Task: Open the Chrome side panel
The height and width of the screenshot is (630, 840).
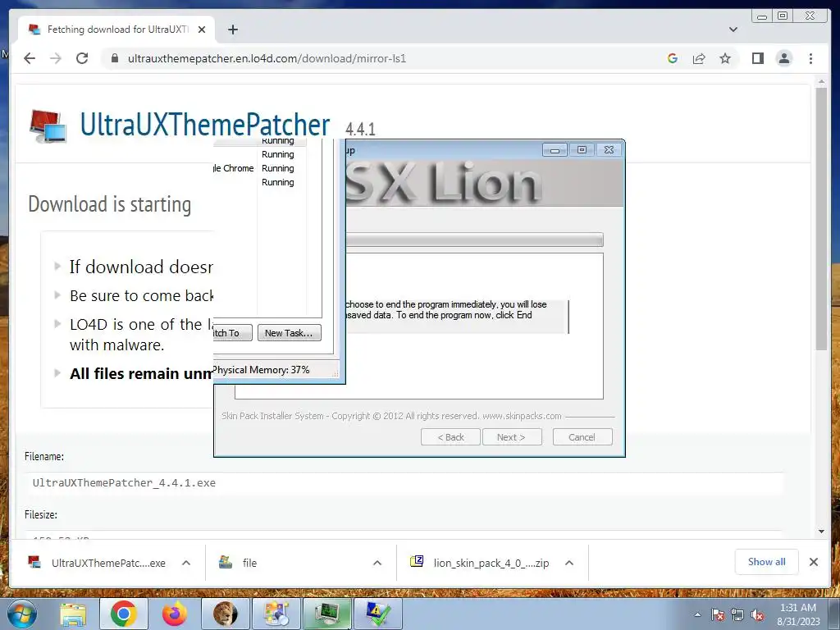Action: coord(757,58)
